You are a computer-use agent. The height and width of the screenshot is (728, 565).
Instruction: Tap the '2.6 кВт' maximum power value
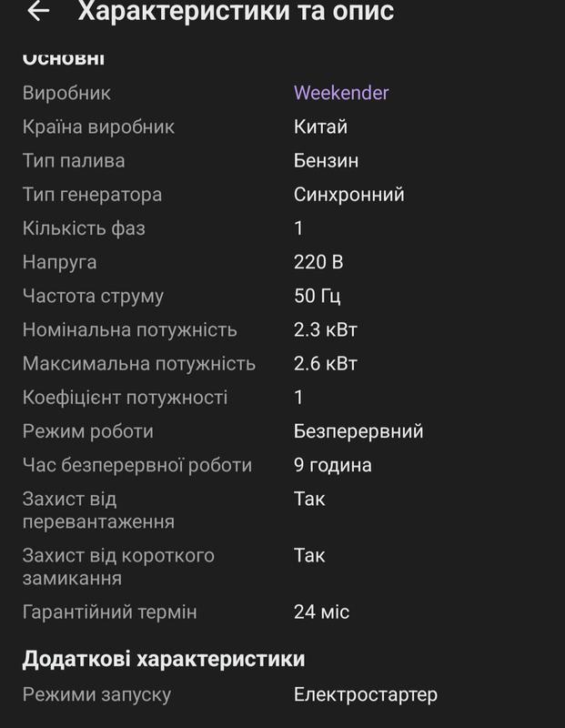pos(326,364)
